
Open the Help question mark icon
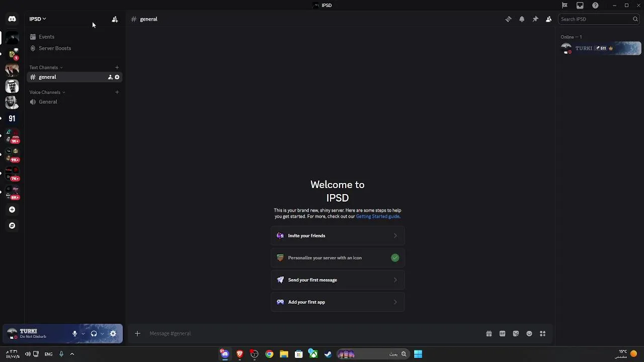tap(595, 5)
